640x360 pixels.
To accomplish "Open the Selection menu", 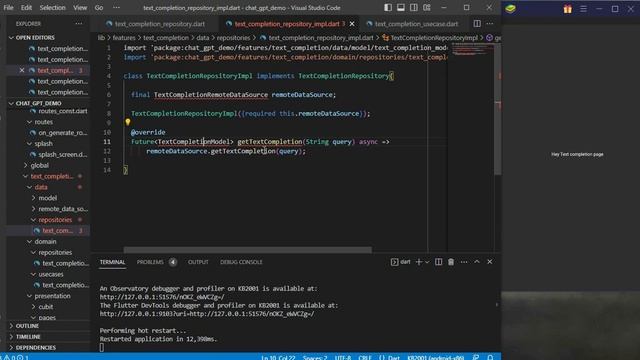I will pos(52,8).
